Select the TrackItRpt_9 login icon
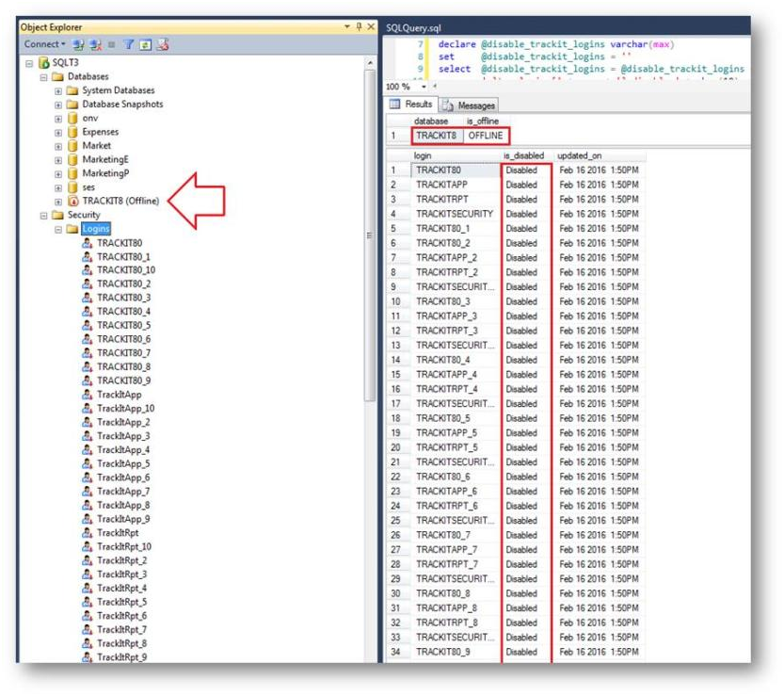Viewport: 784px width, 696px height. (87, 657)
